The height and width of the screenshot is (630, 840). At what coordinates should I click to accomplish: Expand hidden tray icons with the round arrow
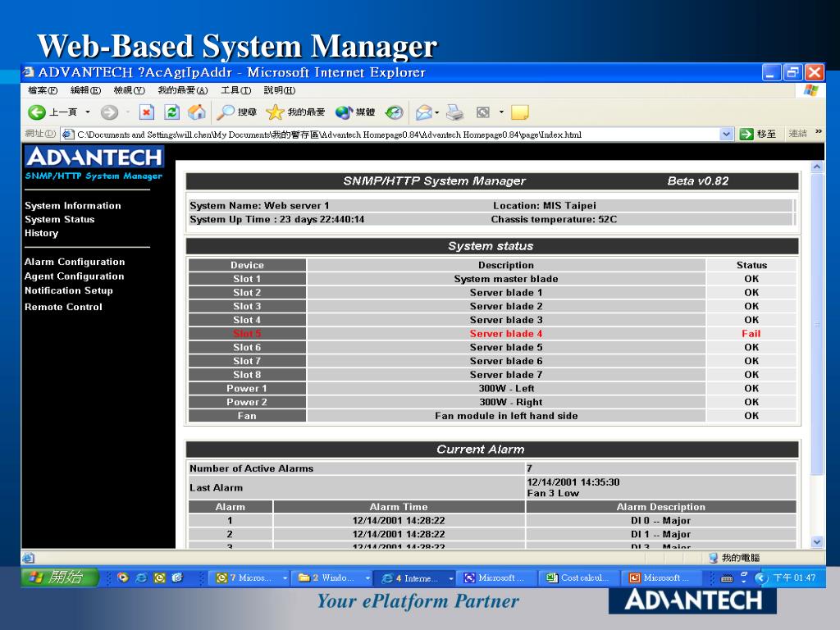pos(760,578)
